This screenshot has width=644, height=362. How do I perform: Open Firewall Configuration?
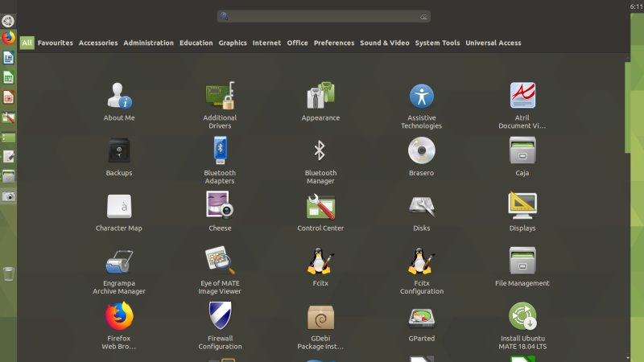[220, 326]
